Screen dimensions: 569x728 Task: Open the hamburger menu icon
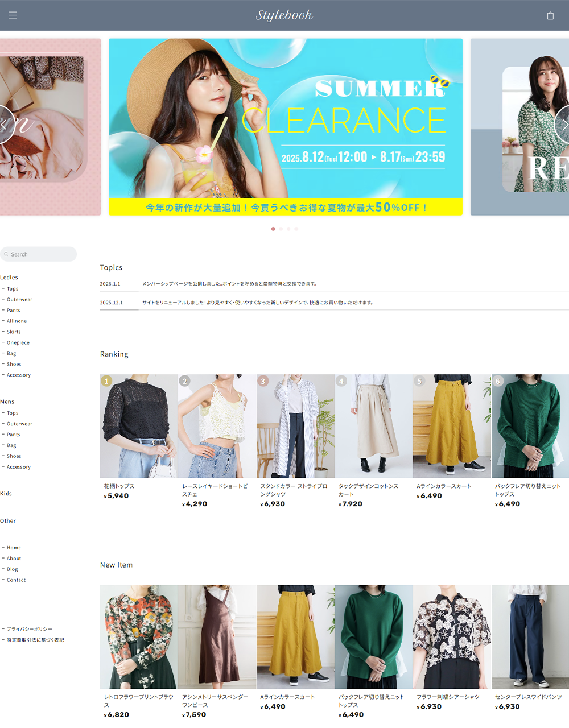(x=13, y=15)
